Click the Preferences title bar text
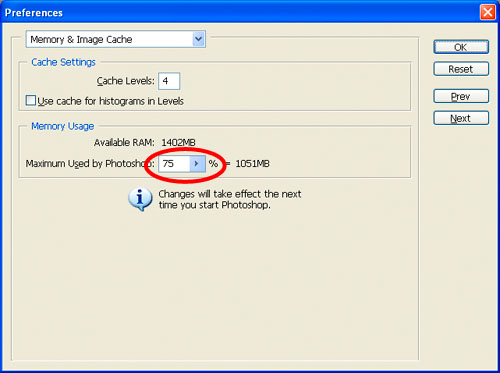This screenshot has width=500, height=373. 34,13
